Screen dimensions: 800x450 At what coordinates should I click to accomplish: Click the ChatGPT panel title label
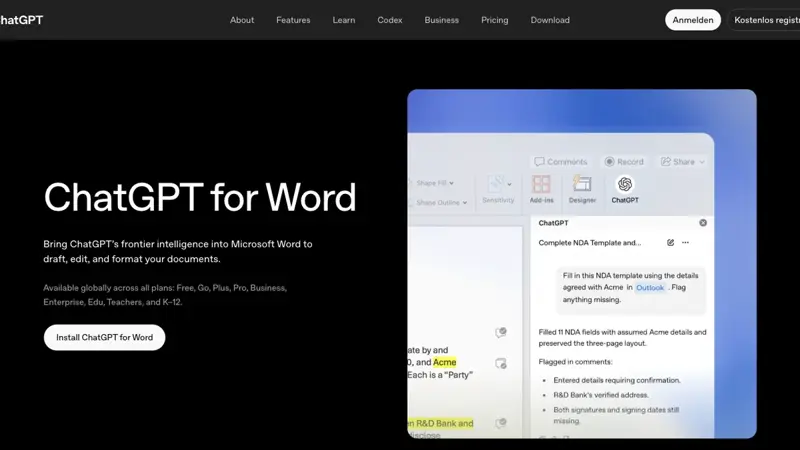(x=554, y=223)
